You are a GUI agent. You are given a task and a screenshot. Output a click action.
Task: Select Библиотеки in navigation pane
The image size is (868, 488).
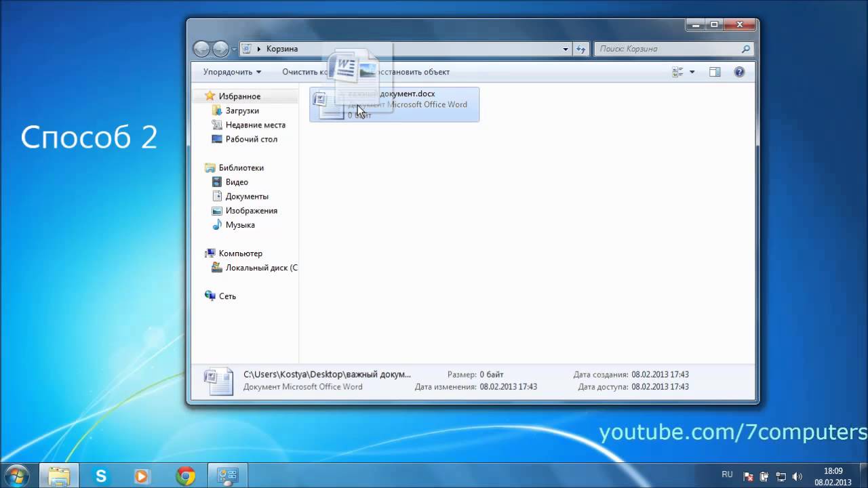pos(241,167)
